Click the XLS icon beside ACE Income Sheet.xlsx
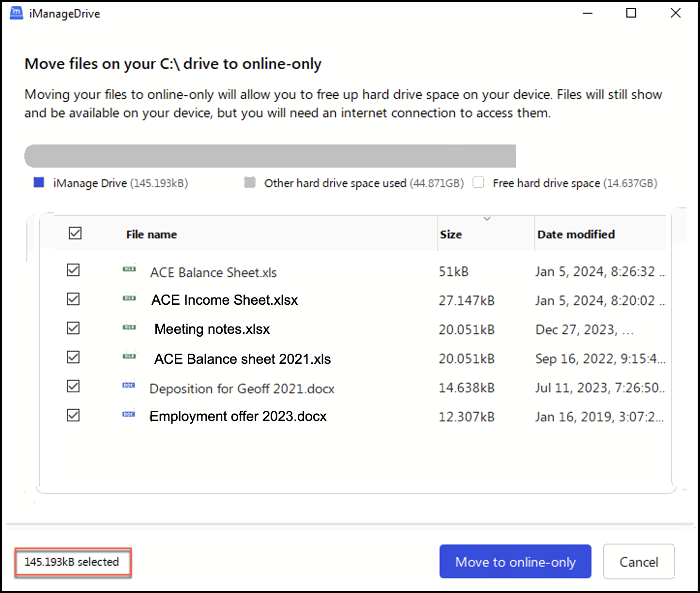The image size is (700, 593). (129, 298)
